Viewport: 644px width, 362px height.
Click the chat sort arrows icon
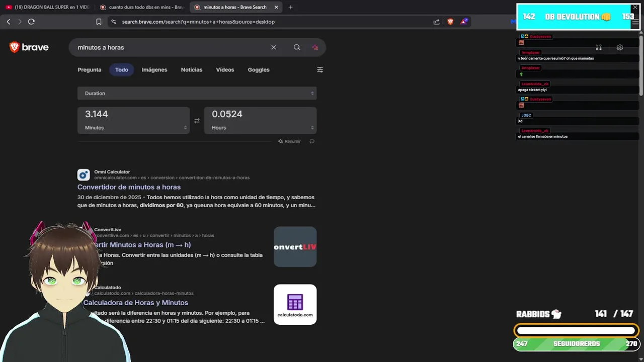599,47
